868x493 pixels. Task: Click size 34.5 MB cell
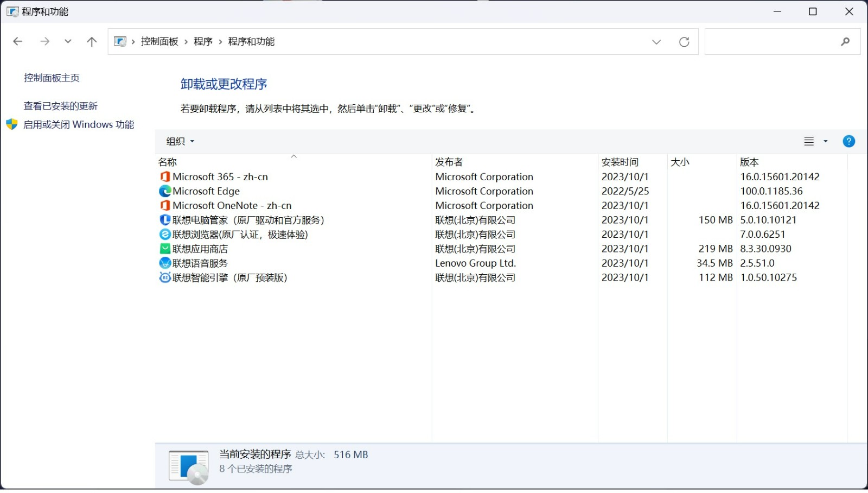[714, 263]
